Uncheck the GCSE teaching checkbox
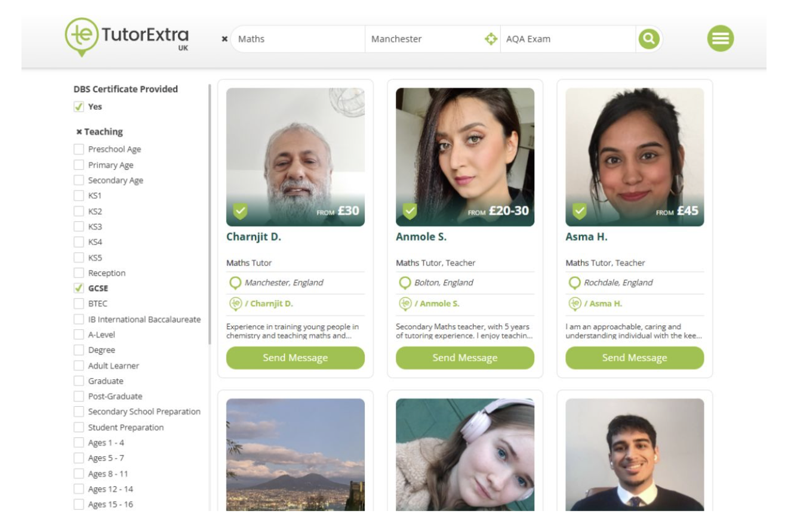The width and height of the screenshot is (788, 532). click(78, 289)
